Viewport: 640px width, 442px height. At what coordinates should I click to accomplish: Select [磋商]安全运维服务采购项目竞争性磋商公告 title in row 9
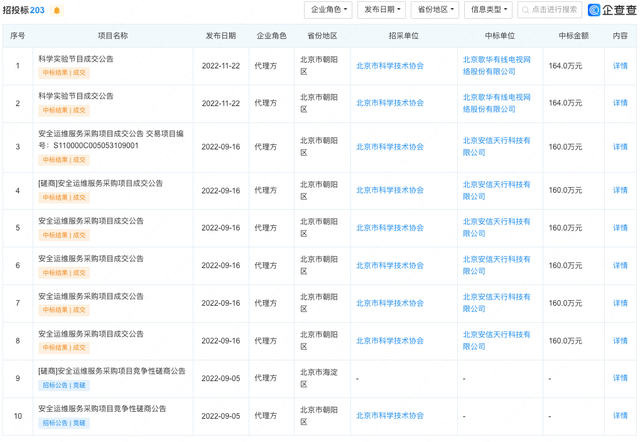coord(112,371)
